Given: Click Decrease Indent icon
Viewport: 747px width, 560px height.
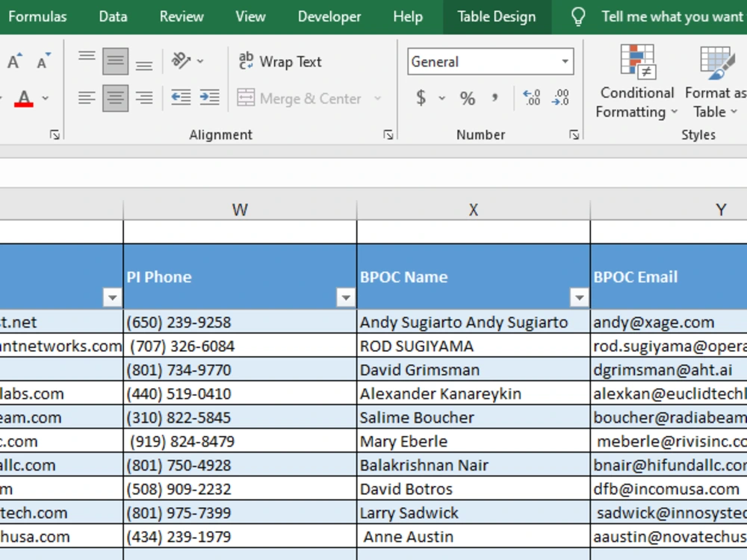Looking at the screenshot, I should [181, 98].
